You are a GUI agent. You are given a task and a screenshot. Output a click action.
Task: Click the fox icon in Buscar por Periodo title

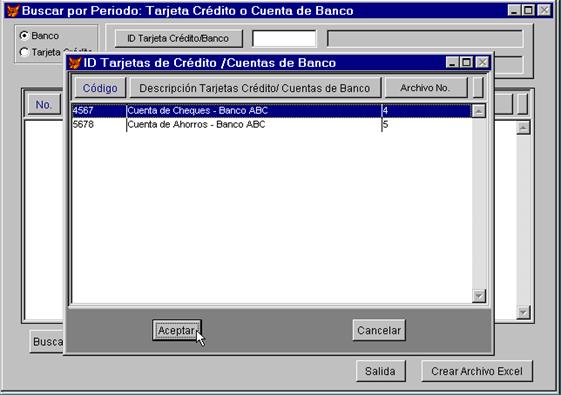(x=13, y=11)
